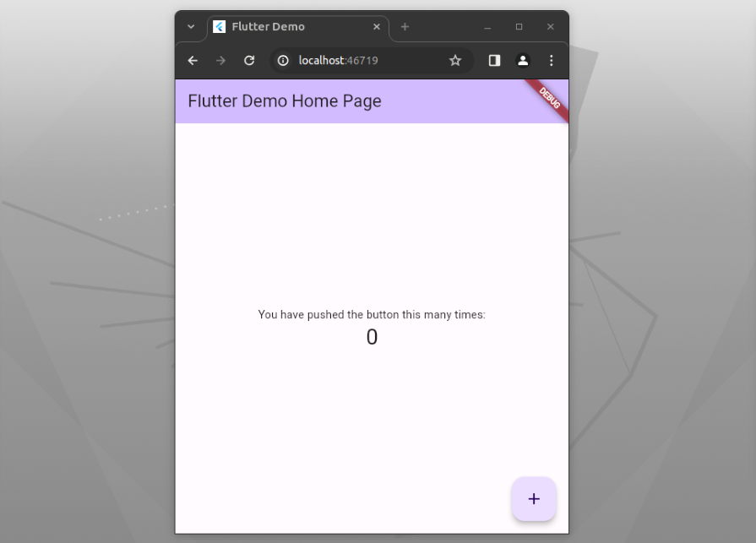
Task: Open the browser side panel
Action: (494, 61)
